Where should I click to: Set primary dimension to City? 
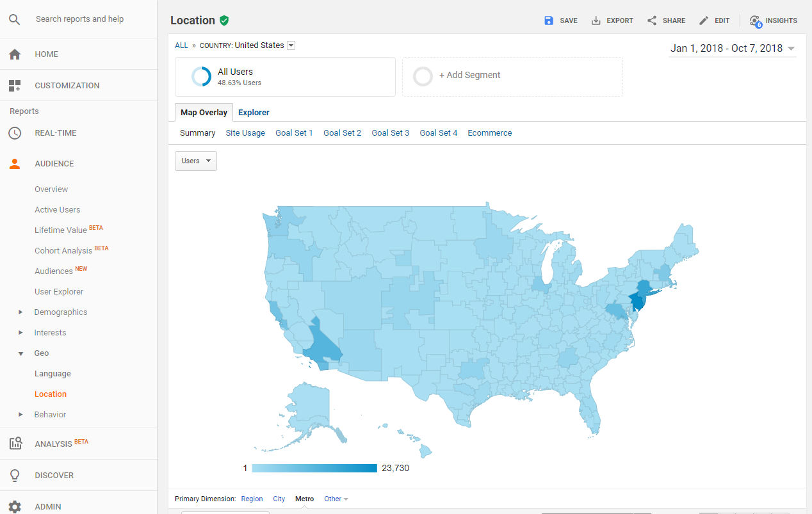click(279, 499)
